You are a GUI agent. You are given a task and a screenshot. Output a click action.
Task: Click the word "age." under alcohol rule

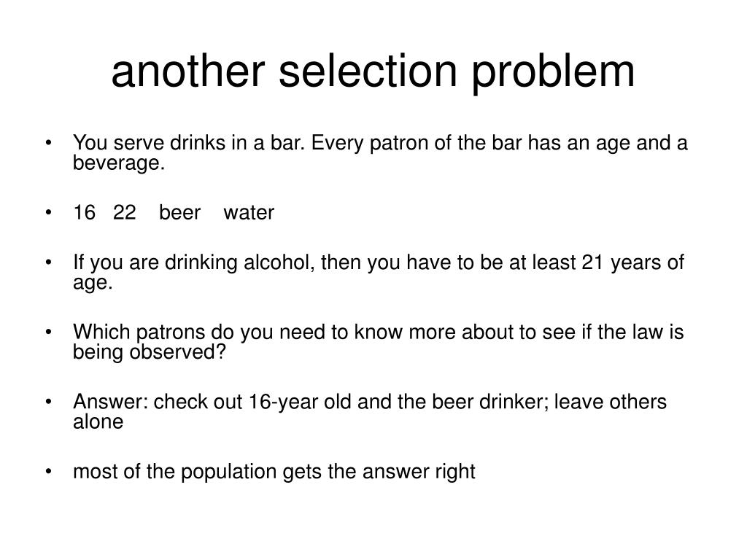(93, 284)
